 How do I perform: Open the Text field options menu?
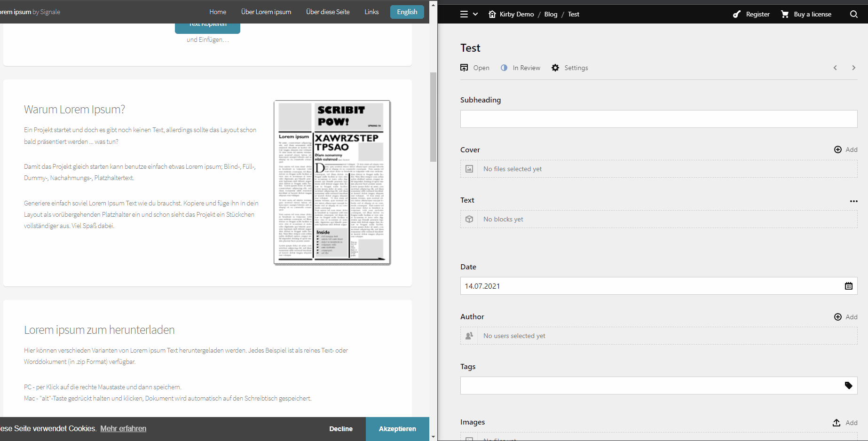(x=854, y=201)
